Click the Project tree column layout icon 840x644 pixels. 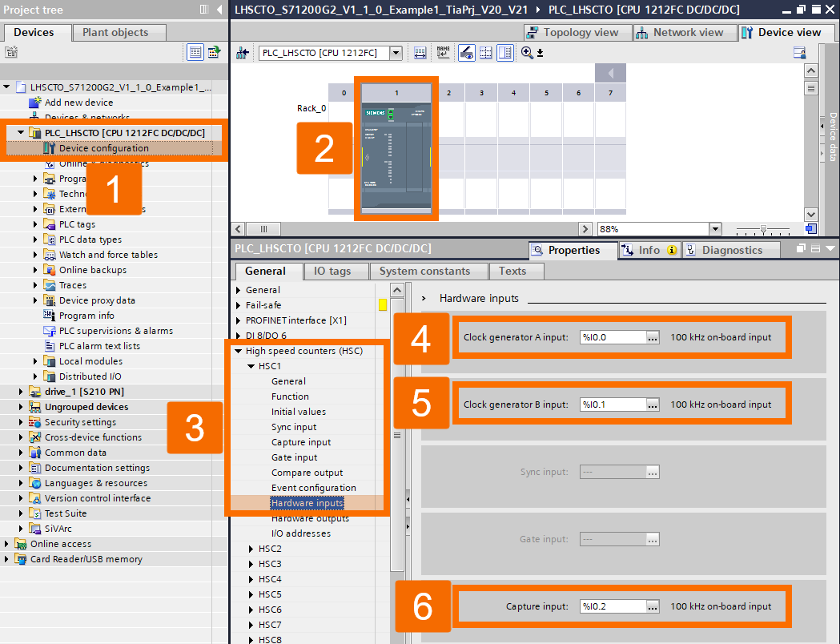click(203, 9)
